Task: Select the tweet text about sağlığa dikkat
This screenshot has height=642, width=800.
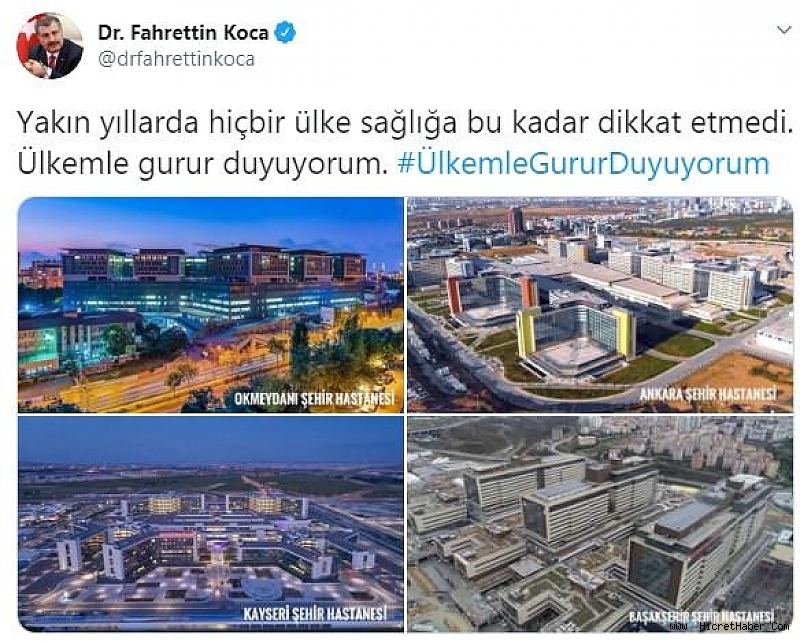Action: tap(406, 122)
